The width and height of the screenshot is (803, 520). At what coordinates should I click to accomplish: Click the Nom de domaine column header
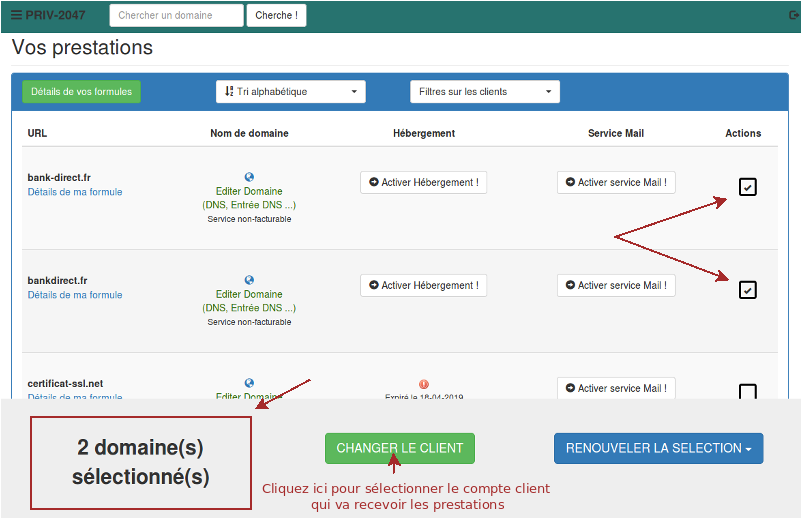click(x=249, y=133)
